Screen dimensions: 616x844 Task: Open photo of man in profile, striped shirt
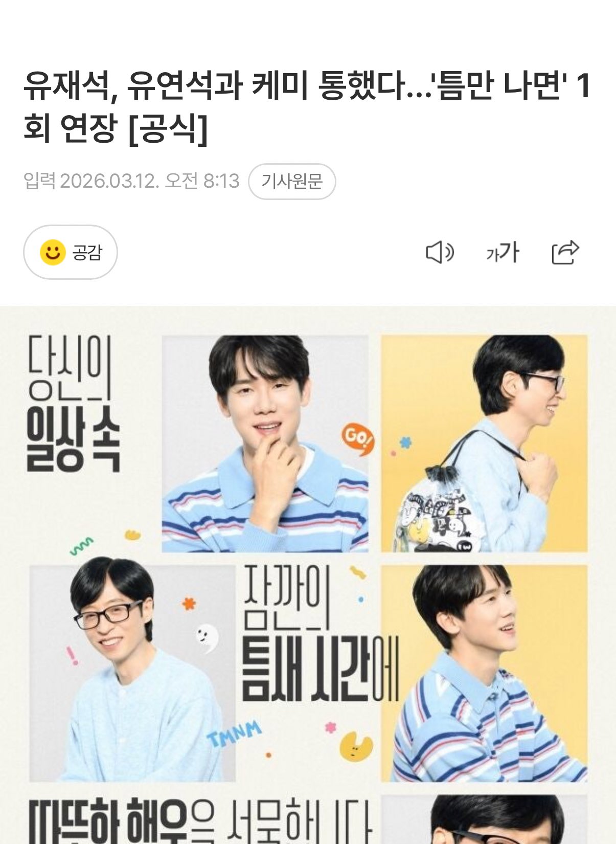click(x=484, y=673)
